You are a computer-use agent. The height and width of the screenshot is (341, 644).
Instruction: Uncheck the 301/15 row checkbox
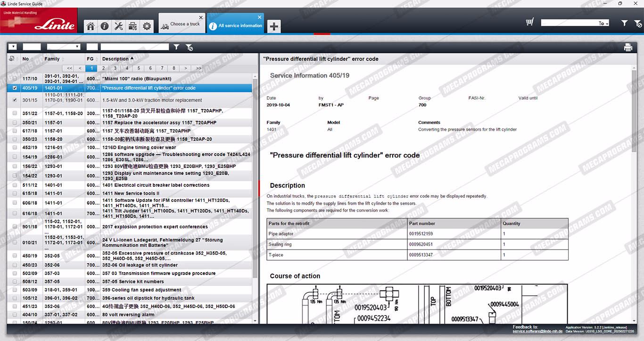[15, 100]
